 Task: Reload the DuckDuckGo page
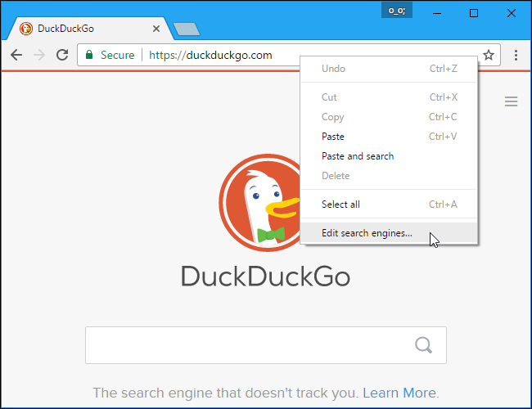[62, 55]
